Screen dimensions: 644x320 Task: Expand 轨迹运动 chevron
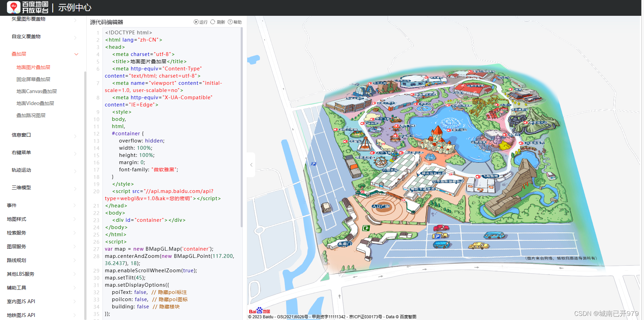75,171
